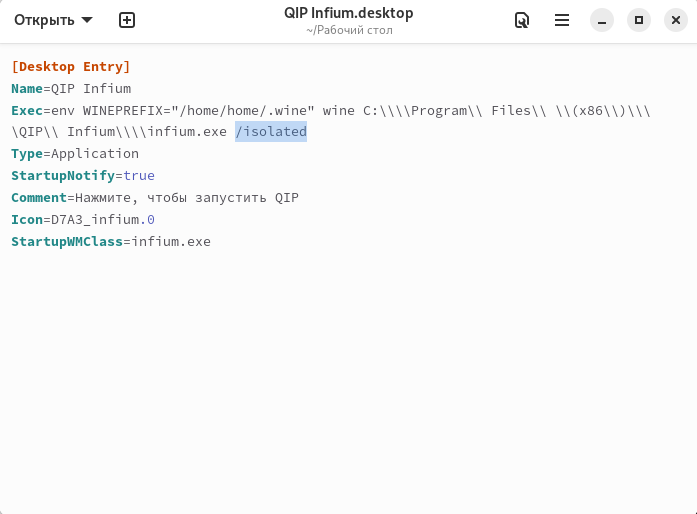Minimize the text editor window
697x514 pixels.
(x=602, y=20)
